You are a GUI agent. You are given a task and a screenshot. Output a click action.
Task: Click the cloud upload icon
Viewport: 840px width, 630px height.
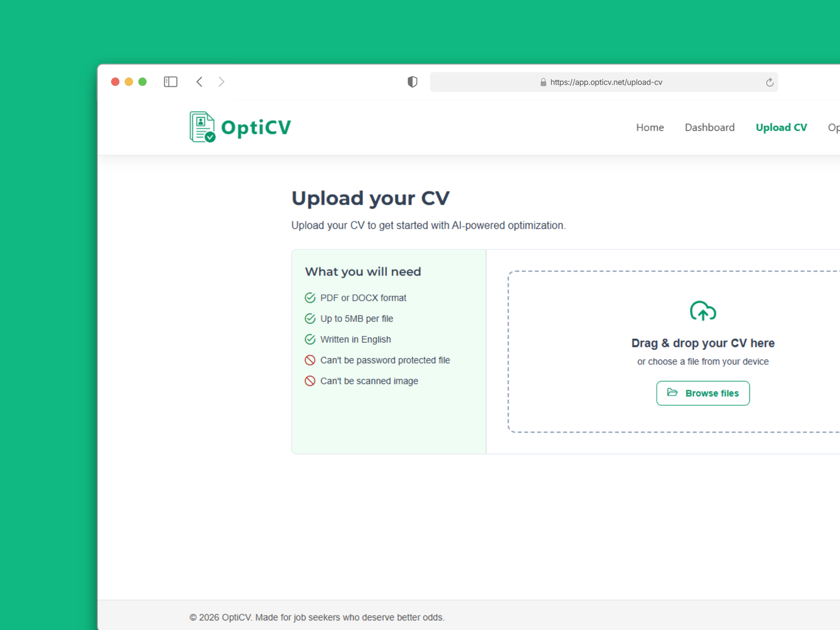point(703,311)
